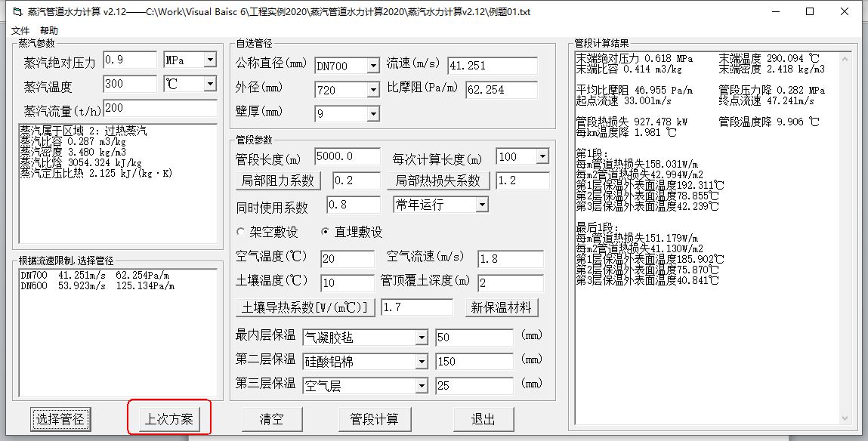Open the 帮助 menu

[49, 31]
